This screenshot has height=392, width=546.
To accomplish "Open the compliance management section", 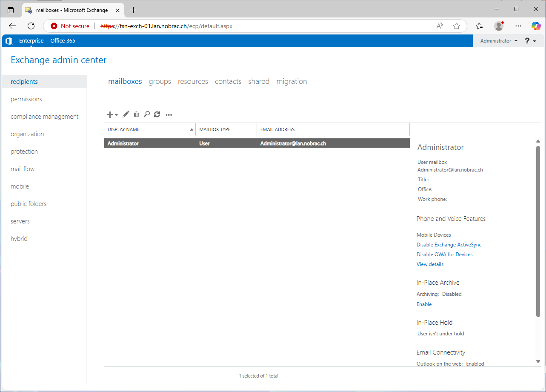I will click(45, 117).
